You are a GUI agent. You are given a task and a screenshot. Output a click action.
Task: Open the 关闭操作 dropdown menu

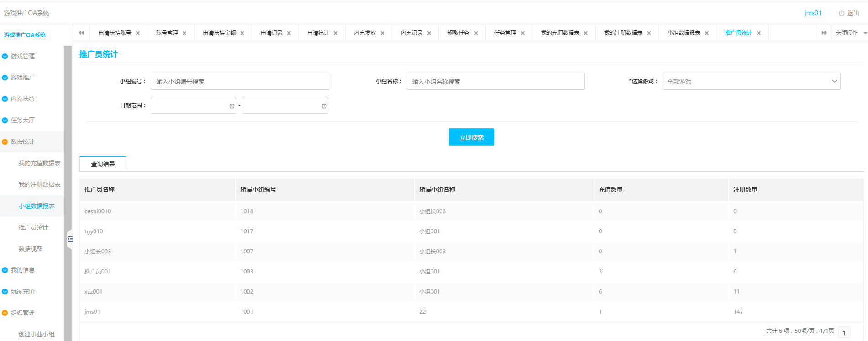click(x=850, y=33)
